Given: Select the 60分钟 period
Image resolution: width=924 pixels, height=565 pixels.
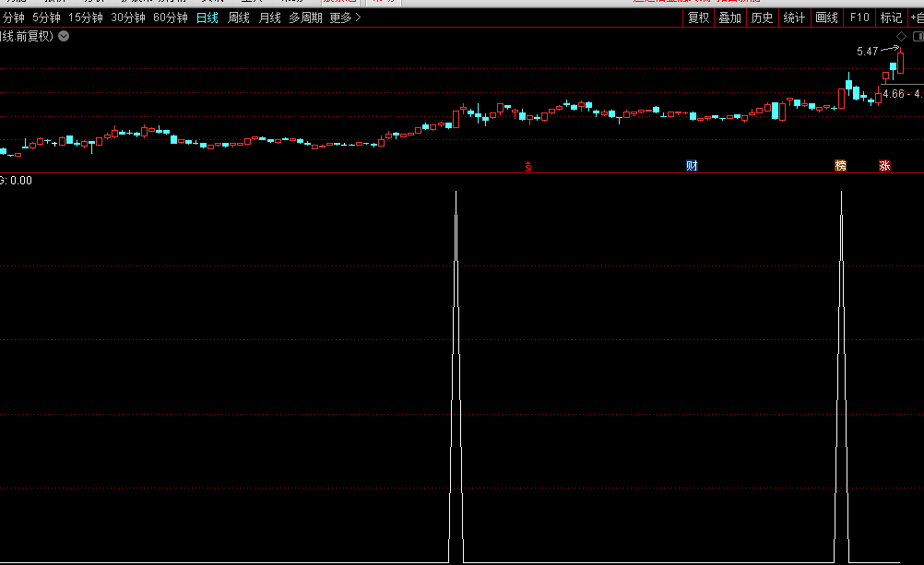Looking at the screenshot, I should click(170, 18).
